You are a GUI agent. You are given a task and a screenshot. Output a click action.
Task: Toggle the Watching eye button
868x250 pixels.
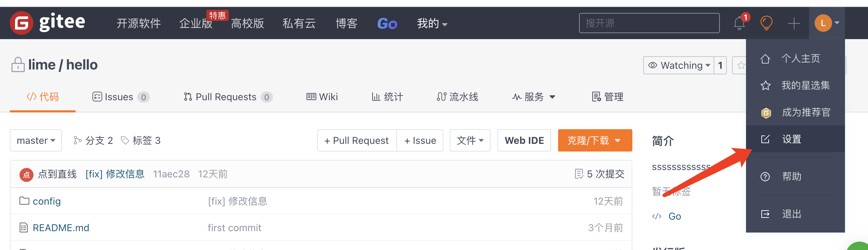coord(678,65)
